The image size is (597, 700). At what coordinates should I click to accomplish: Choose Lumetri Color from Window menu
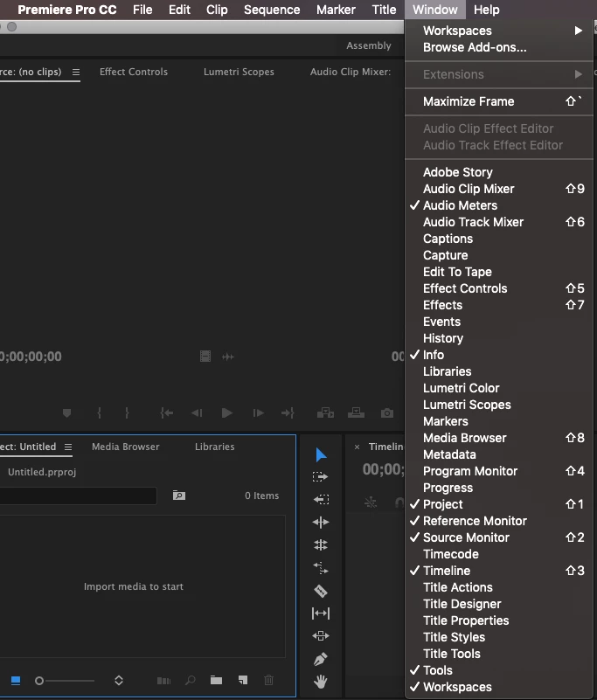click(x=499, y=388)
